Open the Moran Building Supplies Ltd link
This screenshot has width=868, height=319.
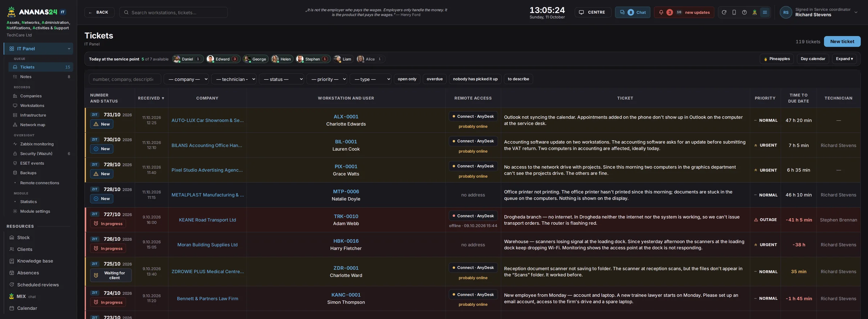(x=207, y=245)
